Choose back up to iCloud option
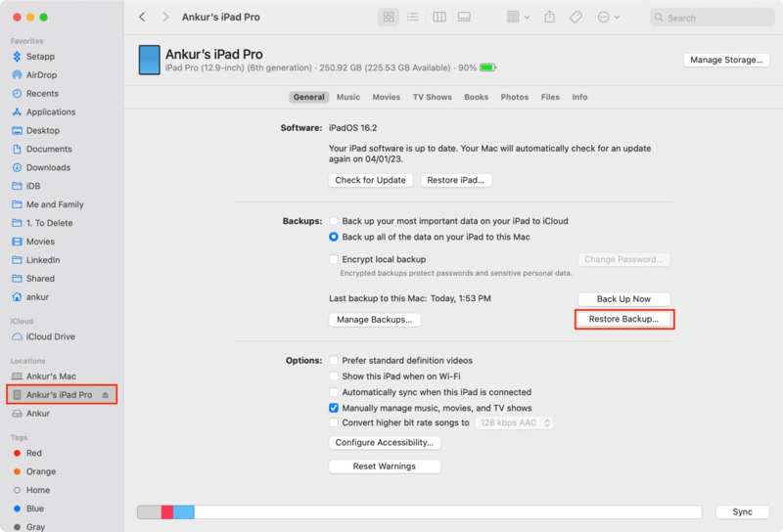Viewport: 783px width, 532px height. pyautogui.click(x=334, y=221)
